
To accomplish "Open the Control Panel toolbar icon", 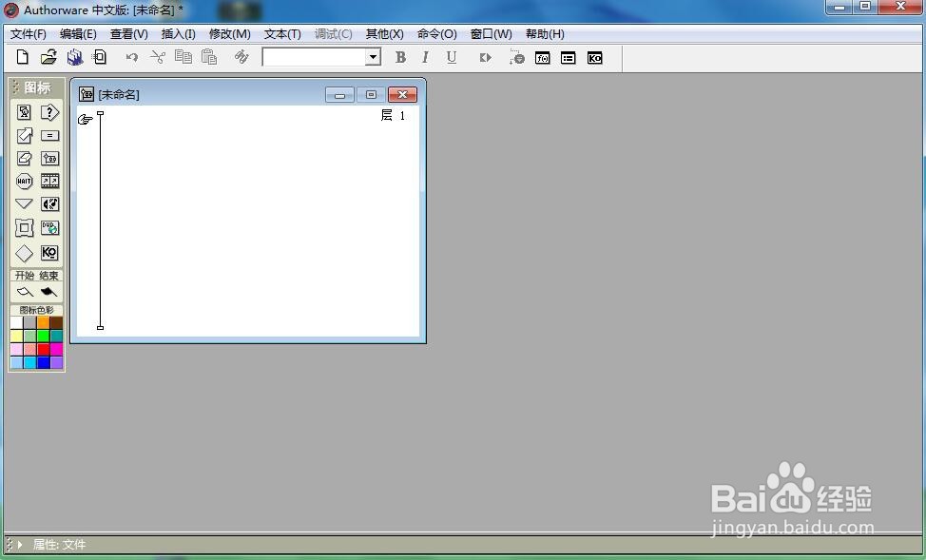I will pyautogui.click(x=517, y=57).
